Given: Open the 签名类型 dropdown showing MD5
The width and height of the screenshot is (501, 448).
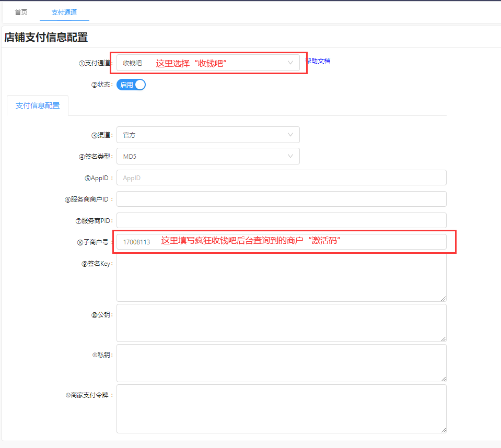Looking at the screenshot, I should point(208,156).
